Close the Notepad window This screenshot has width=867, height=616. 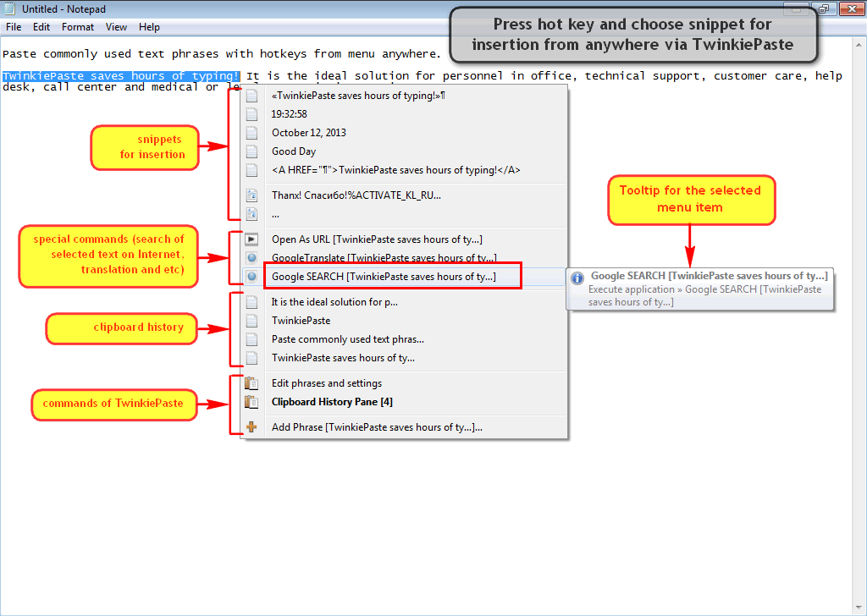click(x=852, y=8)
